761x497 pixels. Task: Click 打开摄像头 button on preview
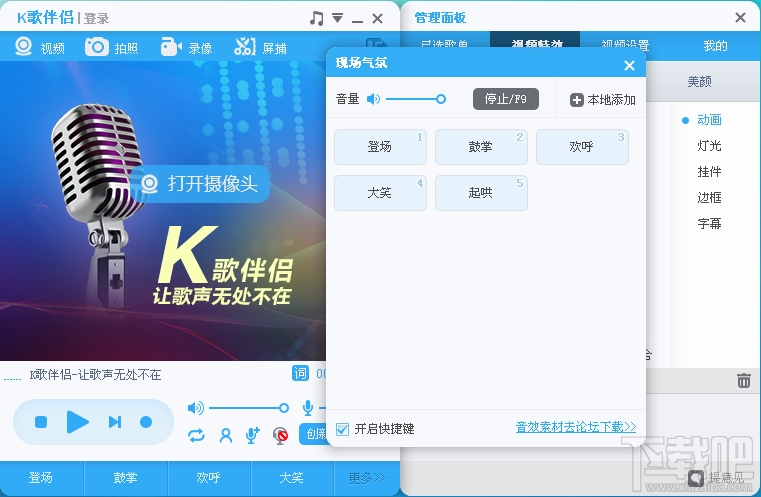[200, 184]
